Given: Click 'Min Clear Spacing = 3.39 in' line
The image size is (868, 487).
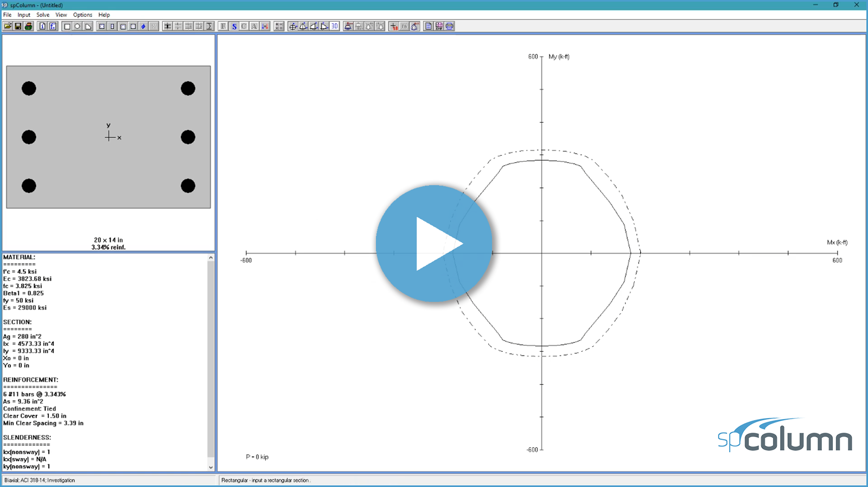Looking at the screenshot, I should 43,423.
